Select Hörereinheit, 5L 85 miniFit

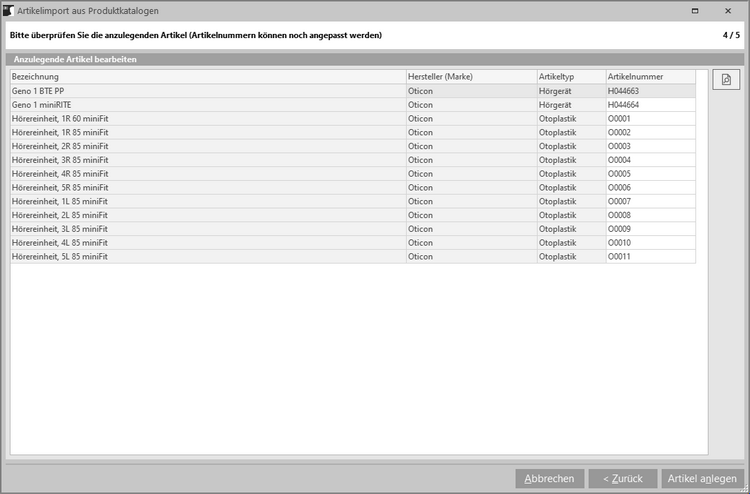click(x=353, y=256)
